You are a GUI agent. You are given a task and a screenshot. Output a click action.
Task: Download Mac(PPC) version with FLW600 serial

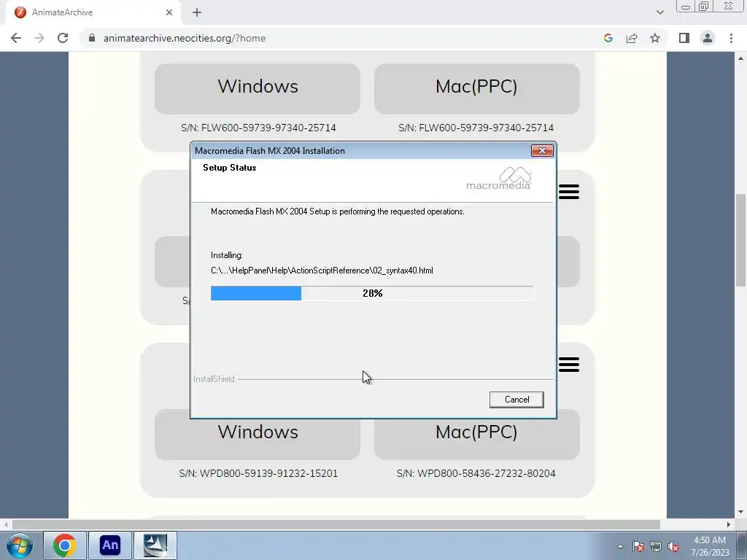pos(477,88)
